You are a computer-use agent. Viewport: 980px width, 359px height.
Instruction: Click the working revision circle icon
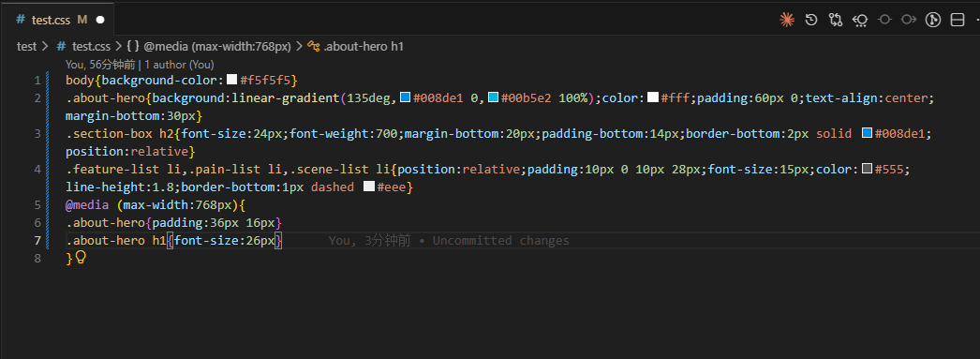pos(884,20)
